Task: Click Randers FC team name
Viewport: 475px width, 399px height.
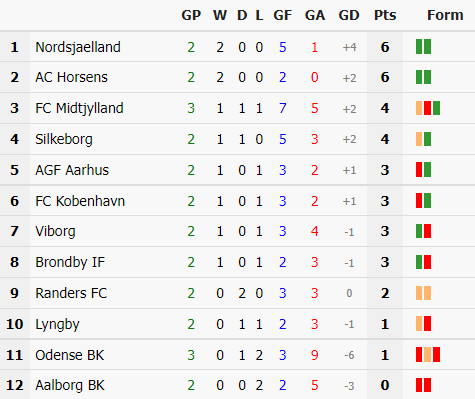Action: [71, 293]
